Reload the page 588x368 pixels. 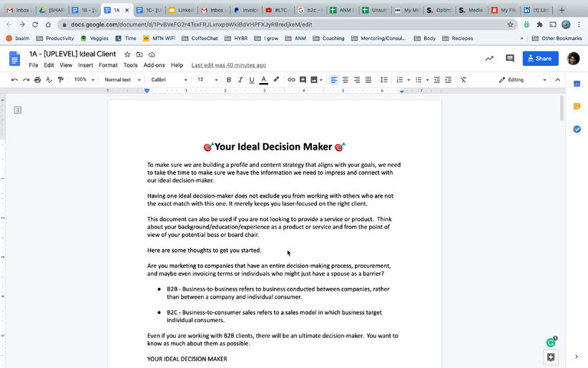[35, 24]
